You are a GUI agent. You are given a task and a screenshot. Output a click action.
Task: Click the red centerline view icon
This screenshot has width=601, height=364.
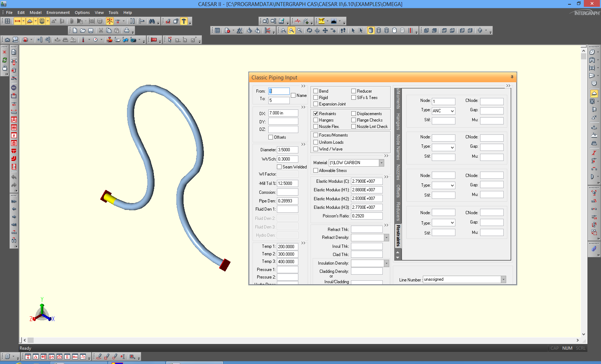pyautogui.click(x=410, y=31)
